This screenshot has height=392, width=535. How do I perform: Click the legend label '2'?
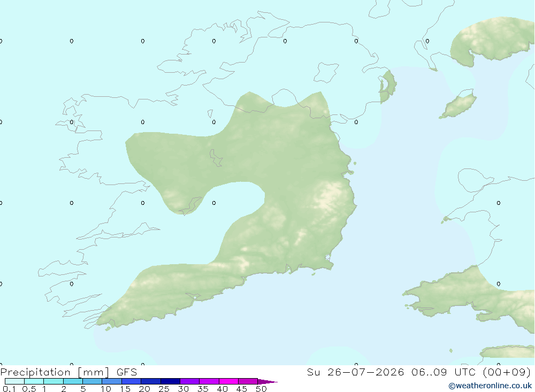pyautogui.click(x=64, y=389)
